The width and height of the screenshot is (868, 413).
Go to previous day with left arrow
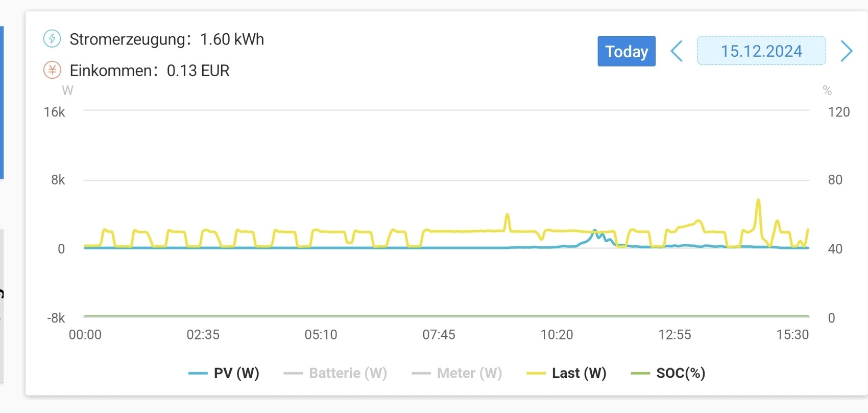677,51
